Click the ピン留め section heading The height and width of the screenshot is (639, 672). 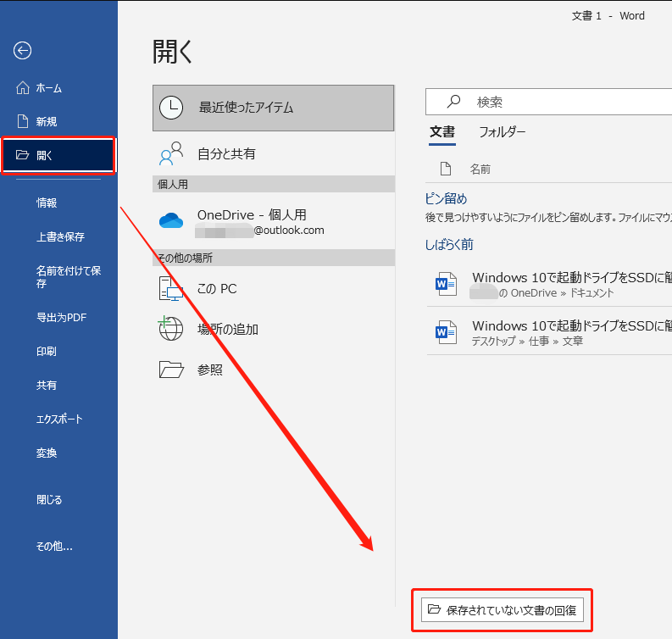coord(446,198)
